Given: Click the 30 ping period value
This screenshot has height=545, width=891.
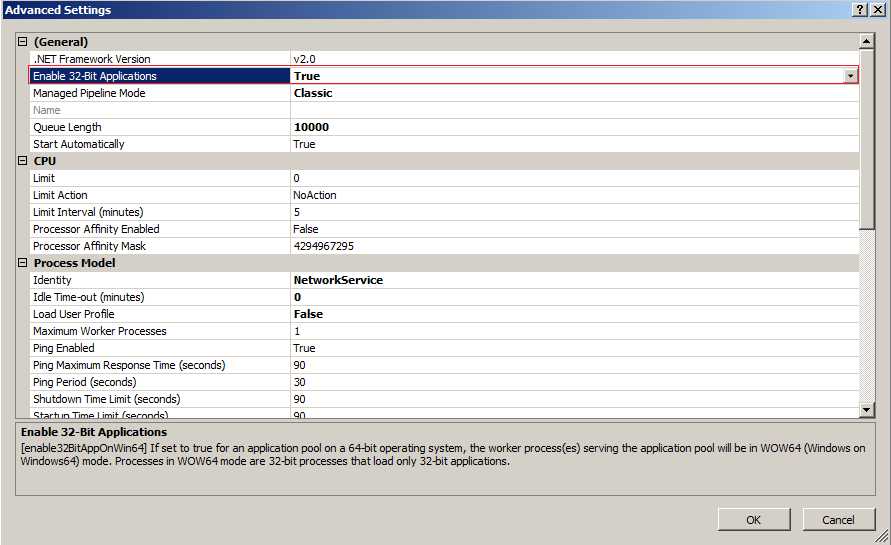Looking at the screenshot, I should point(299,382).
